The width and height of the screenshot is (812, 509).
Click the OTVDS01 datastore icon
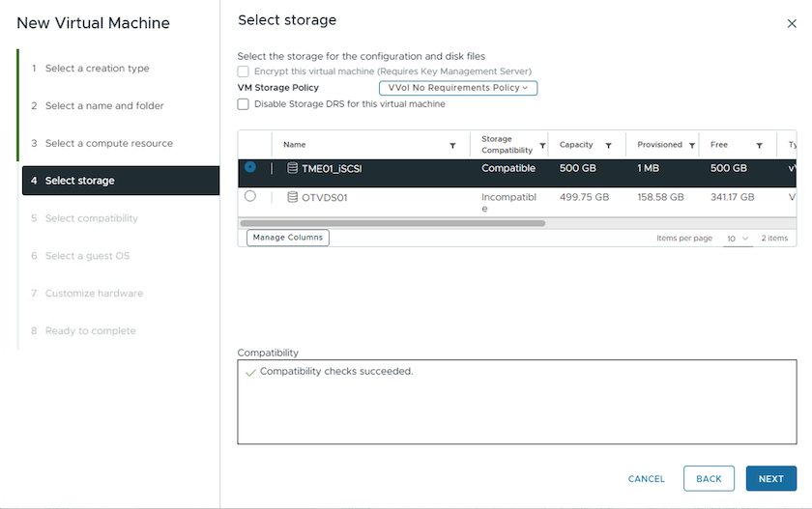(x=293, y=197)
